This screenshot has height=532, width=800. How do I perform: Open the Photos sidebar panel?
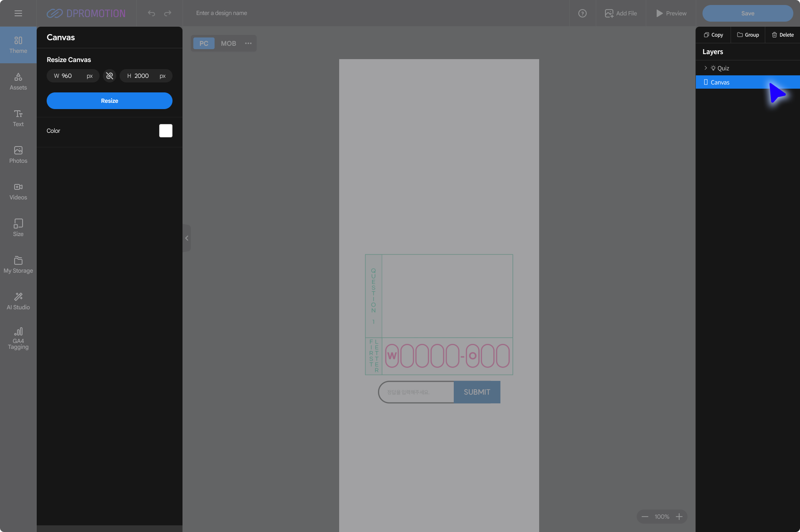pyautogui.click(x=18, y=154)
